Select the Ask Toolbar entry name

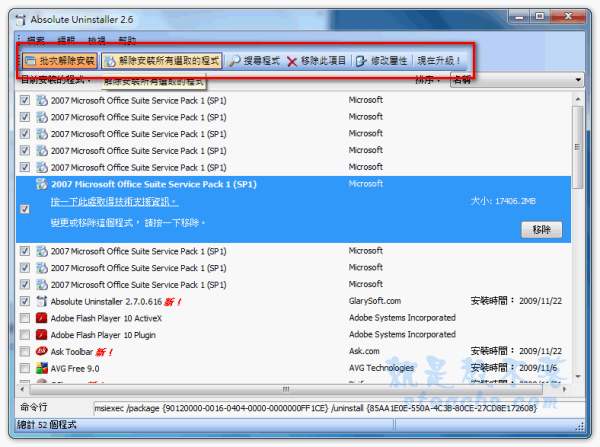(72, 352)
